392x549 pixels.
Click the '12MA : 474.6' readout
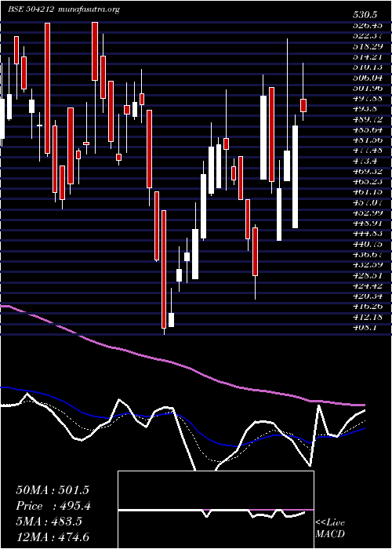click(53, 537)
